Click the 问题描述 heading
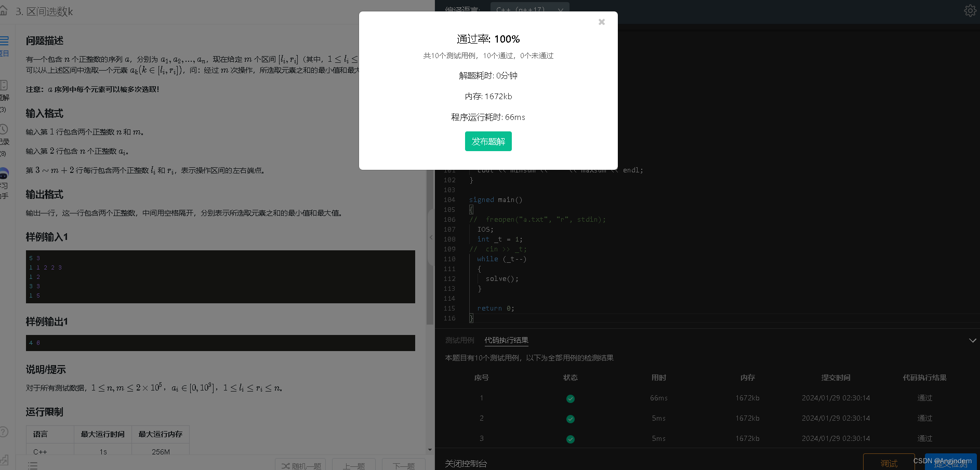The width and height of the screenshot is (980, 470). point(45,41)
